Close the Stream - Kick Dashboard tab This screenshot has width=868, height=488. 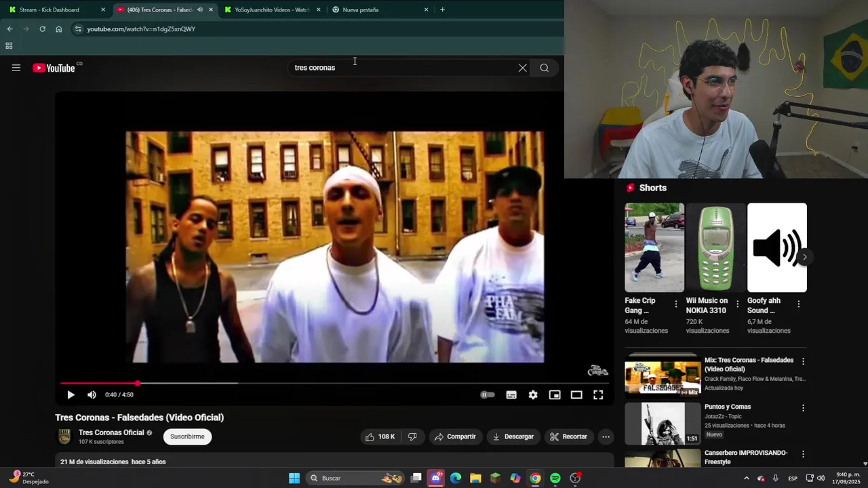click(103, 9)
